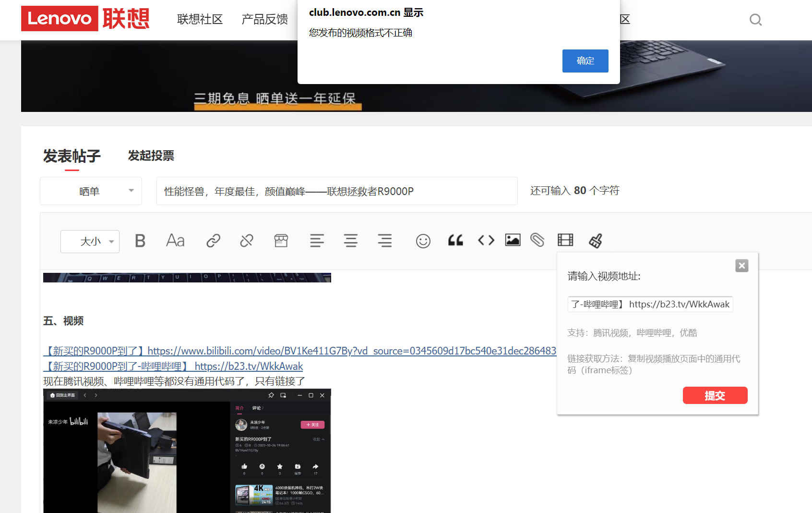Open the Aa font style tool

(x=175, y=241)
